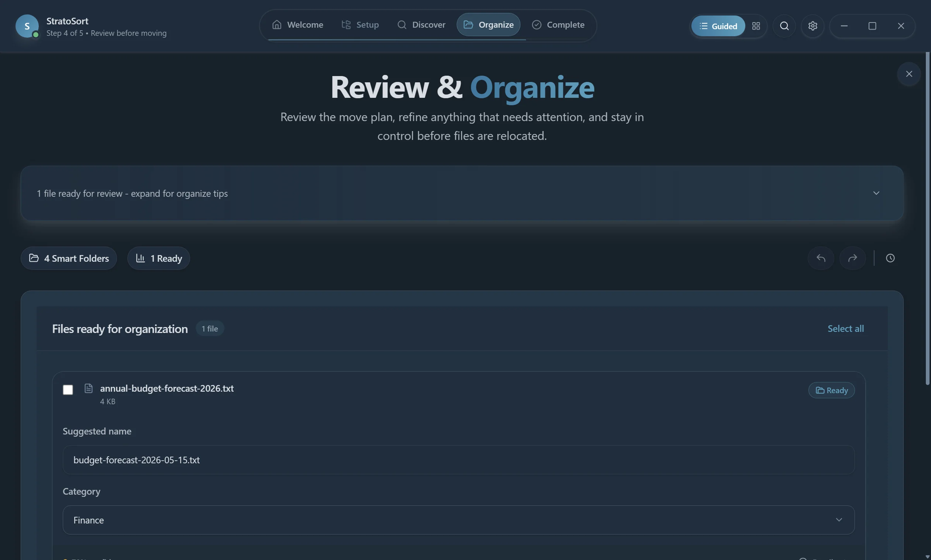The image size is (931, 560).
Task: Click the file name annual-budget-forecast-2026.txt
Action: [x=167, y=388]
